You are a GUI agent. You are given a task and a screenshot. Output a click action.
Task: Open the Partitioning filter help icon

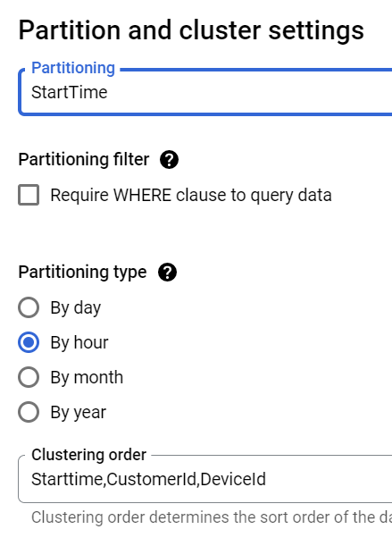pyautogui.click(x=169, y=160)
